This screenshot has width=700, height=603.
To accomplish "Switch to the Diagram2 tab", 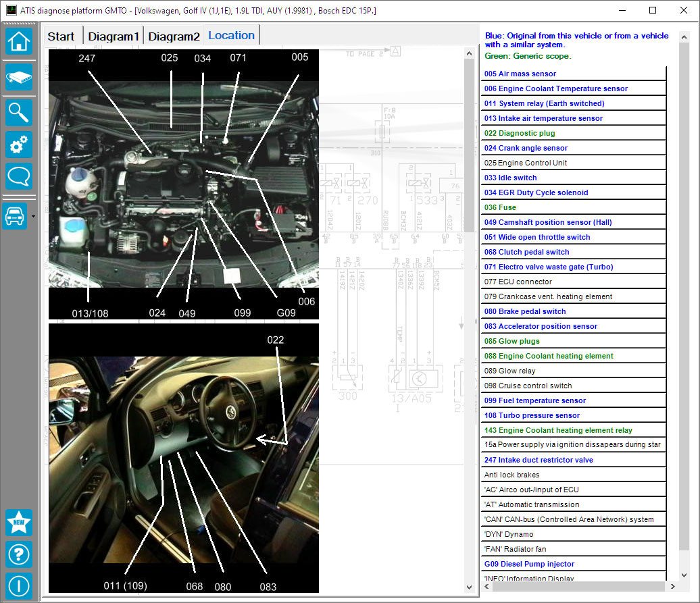I will coord(174,36).
